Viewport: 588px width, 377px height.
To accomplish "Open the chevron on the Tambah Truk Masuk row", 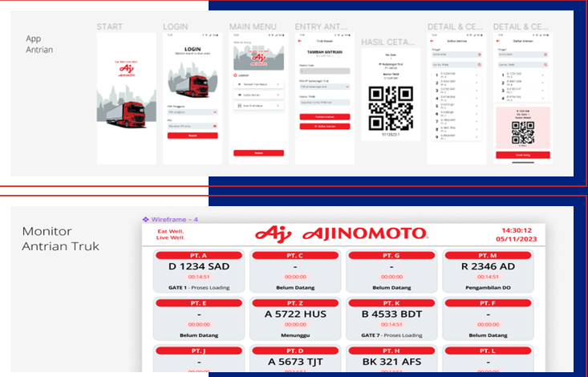I will point(278,84).
